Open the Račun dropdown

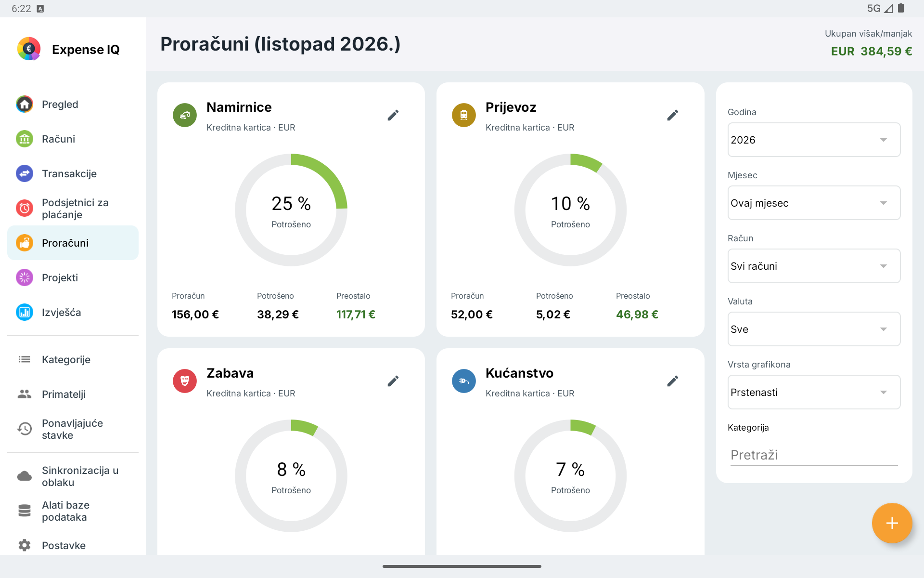click(x=814, y=266)
